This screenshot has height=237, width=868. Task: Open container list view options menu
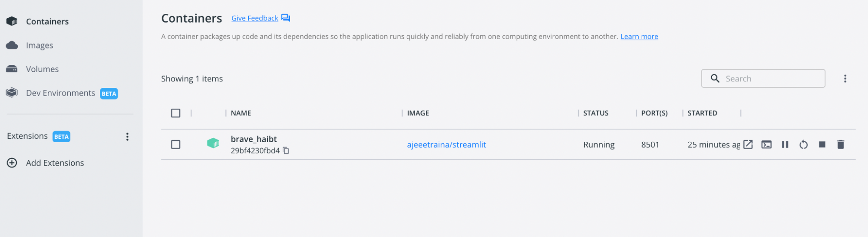pyautogui.click(x=845, y=79)
